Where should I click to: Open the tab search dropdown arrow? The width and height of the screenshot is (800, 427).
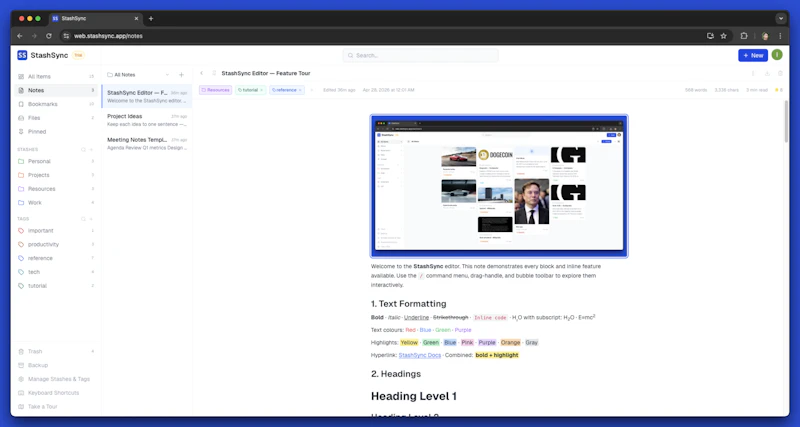point(781,18)
